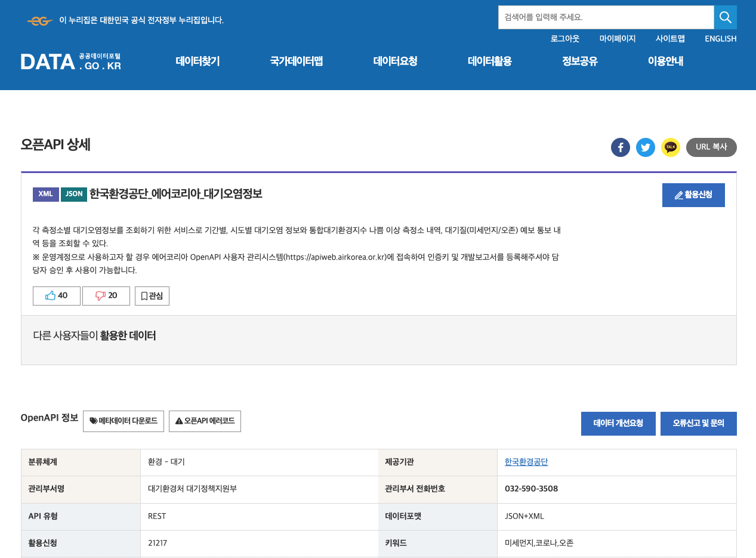
Task: Go to 마이페이지
Action: (618, 39)
